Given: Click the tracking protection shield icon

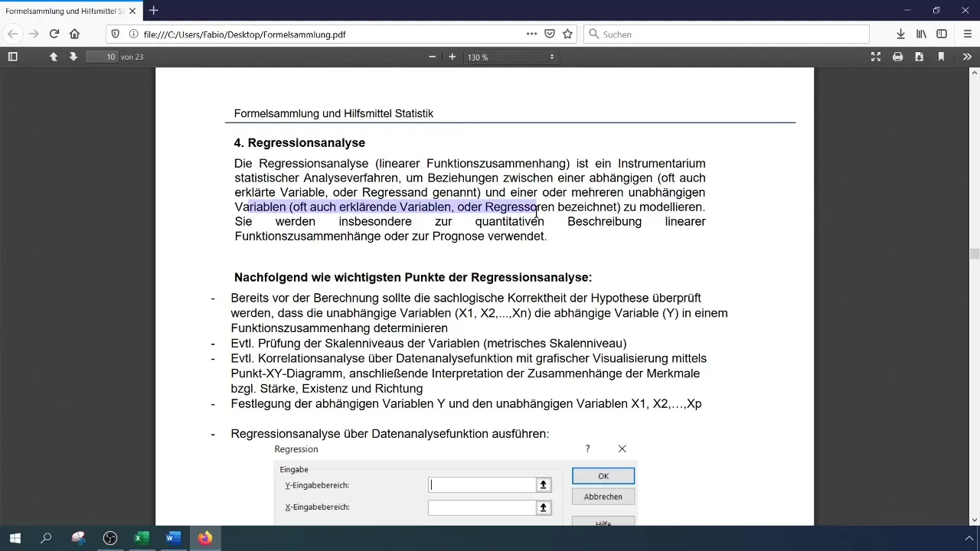Looking at the screenshot, I should (116, 34).
